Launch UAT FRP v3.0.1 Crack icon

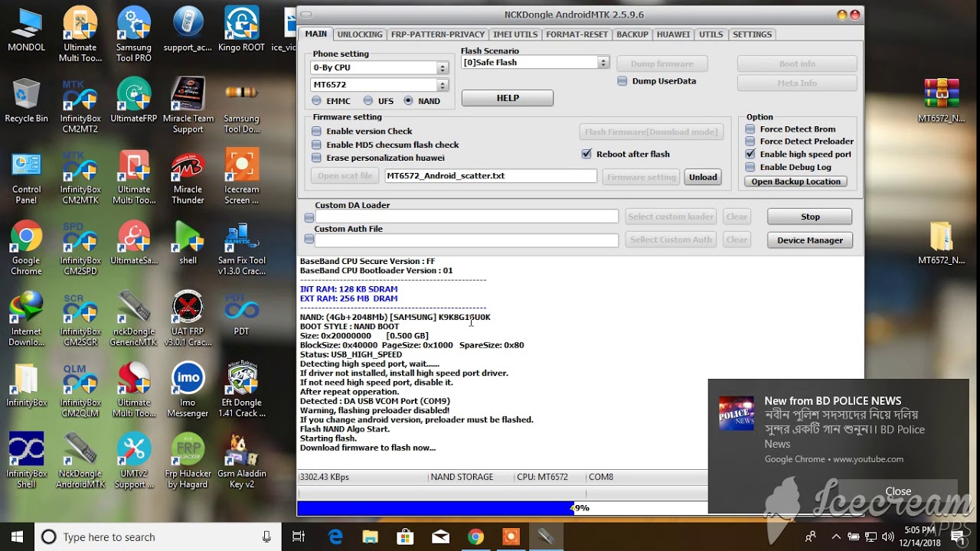click(188, 320)
